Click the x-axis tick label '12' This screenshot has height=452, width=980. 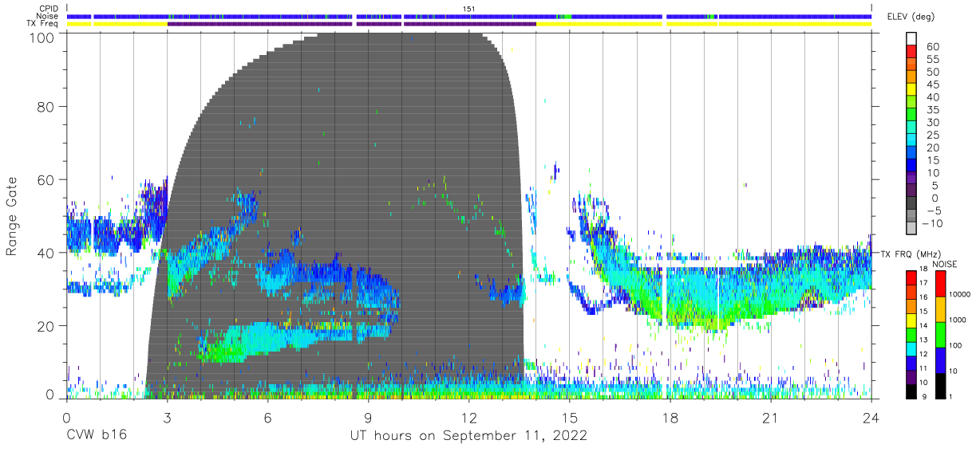[468, 417]
